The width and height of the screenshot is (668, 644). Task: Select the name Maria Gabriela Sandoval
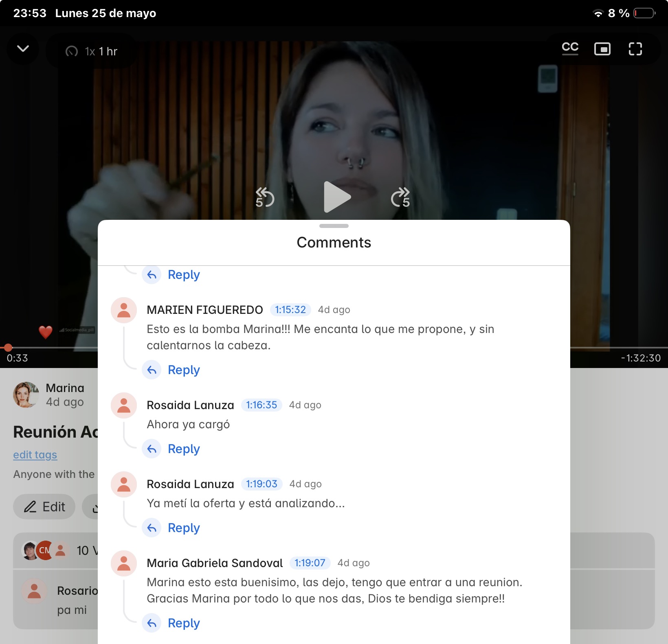(215, 563)
